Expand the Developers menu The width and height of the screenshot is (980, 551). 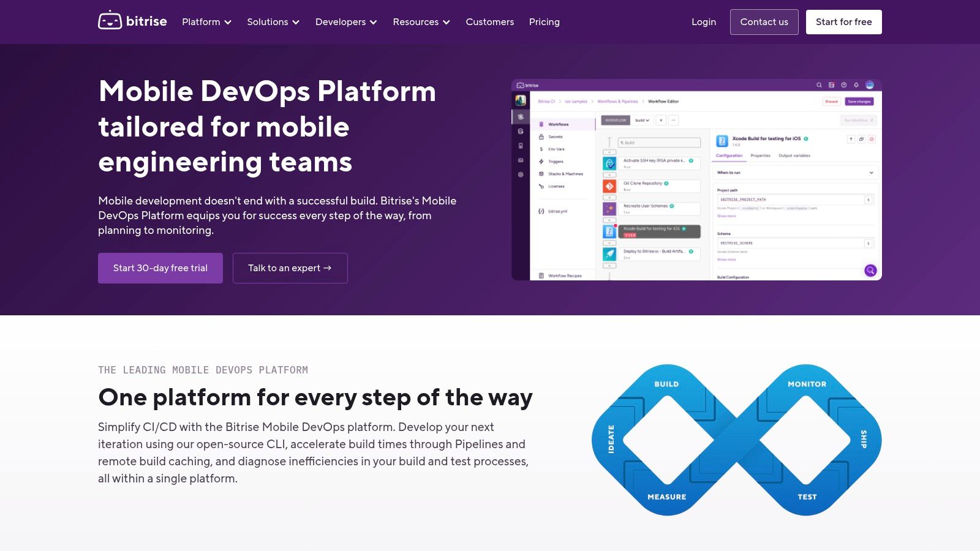pyautogui.click(x=346, y=22)
